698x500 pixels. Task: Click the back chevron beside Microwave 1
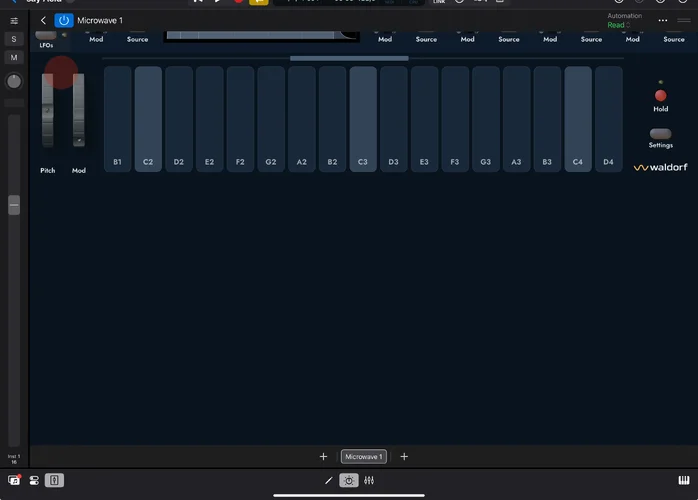pyautogui.click(x=44, y=20)
